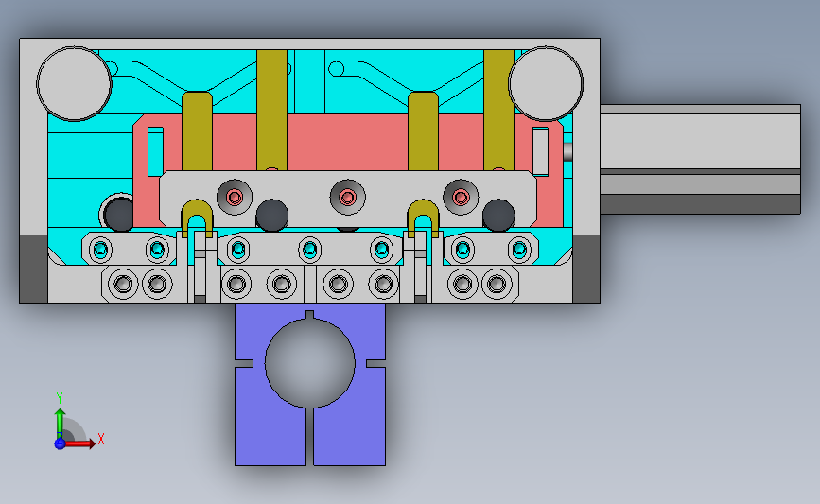The image size is (820, 504).
Task: Select the leftmost cyan-centered screw
Action: 100,250
